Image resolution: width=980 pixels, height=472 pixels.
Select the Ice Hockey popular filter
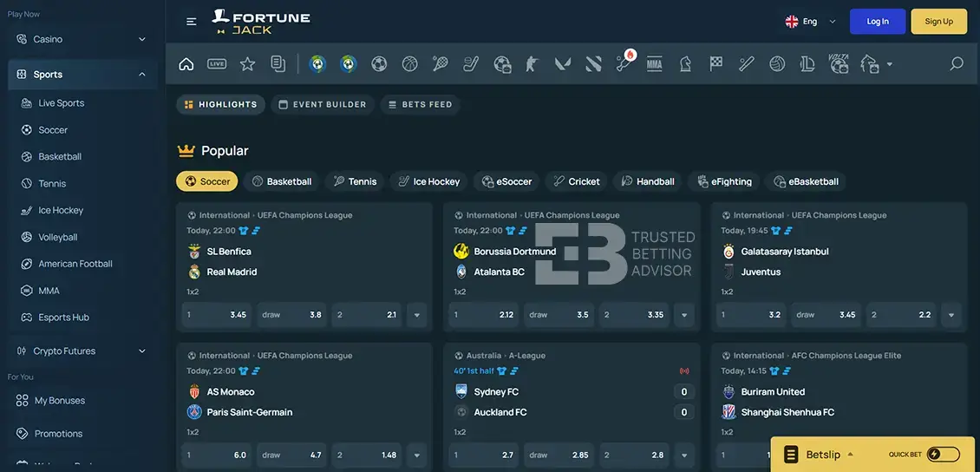[x=428, y=181]
